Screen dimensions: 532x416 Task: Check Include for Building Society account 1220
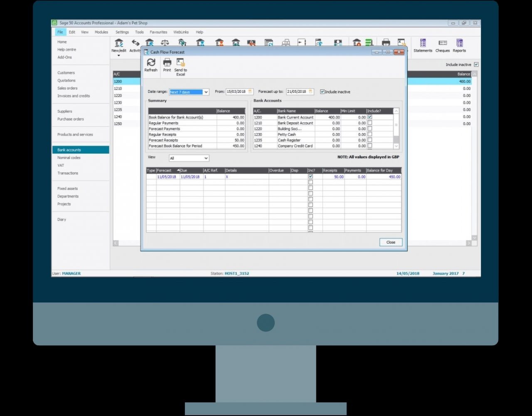tap(370, 129)
